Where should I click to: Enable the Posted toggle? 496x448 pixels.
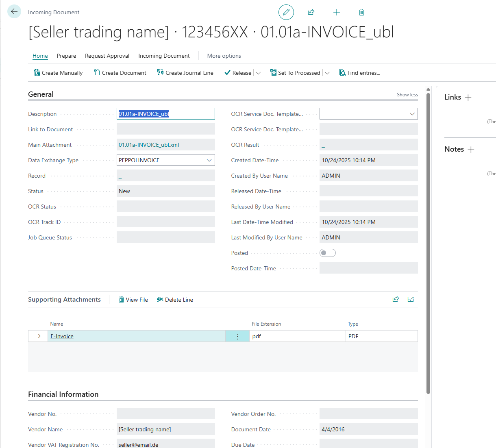327,252
